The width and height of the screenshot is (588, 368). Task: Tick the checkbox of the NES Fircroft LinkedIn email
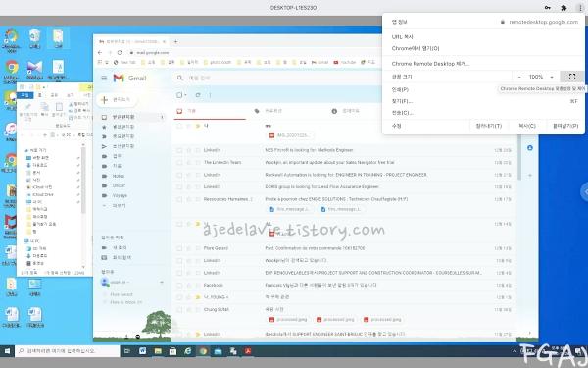click(179, 150)
